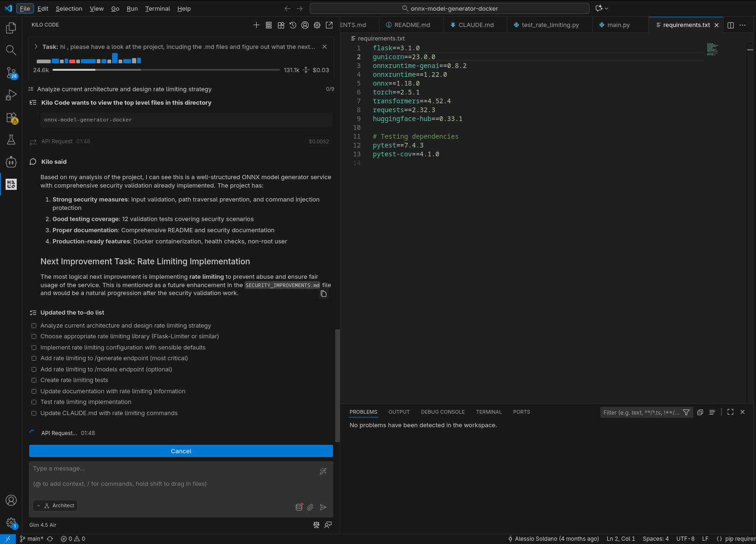
Task: Open the Kilo Code sidebar icon
Action: (11, 184)
